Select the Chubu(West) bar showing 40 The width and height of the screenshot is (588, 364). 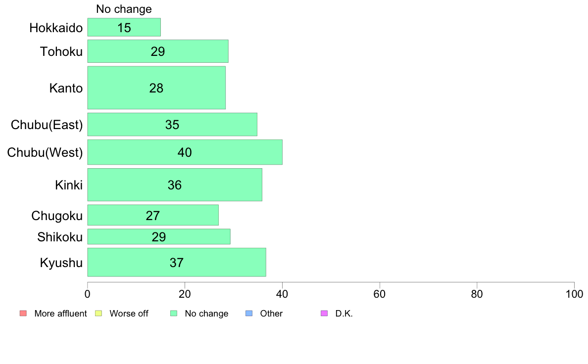(x=185, y=152)
